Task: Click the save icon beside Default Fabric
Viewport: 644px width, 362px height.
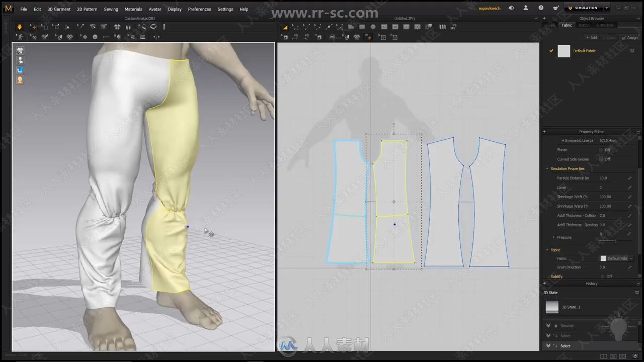Action: pyautogui.click(x=632, y=51)
